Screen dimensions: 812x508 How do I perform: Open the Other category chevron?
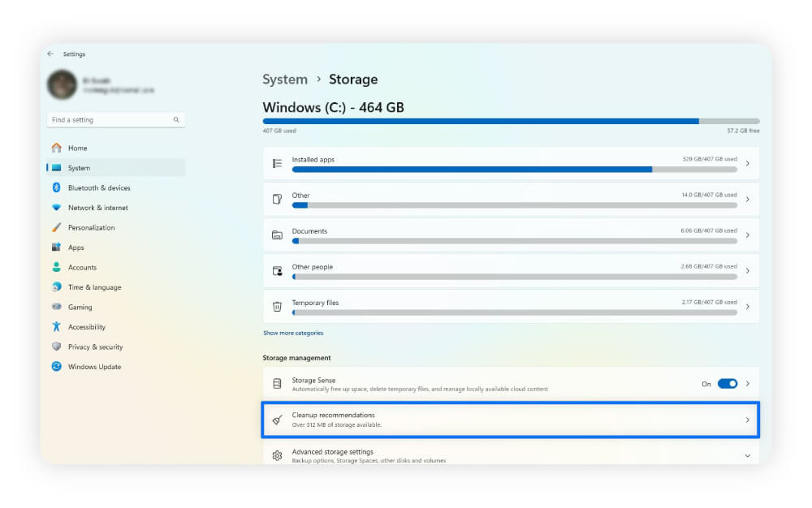coord(747,199)
